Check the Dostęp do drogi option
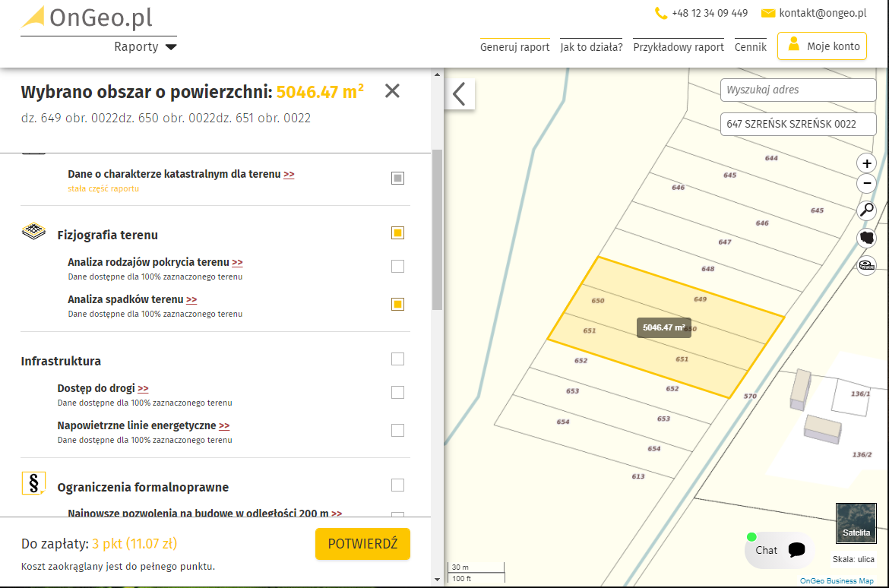This screenshot has width=889, height=588. click(x=397, y=393)
